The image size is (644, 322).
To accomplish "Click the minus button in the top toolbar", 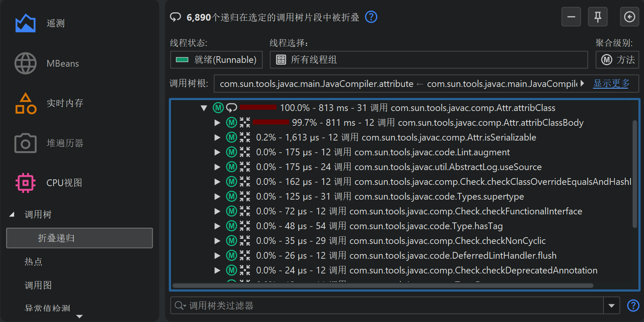I will click(x=571, y=17).
